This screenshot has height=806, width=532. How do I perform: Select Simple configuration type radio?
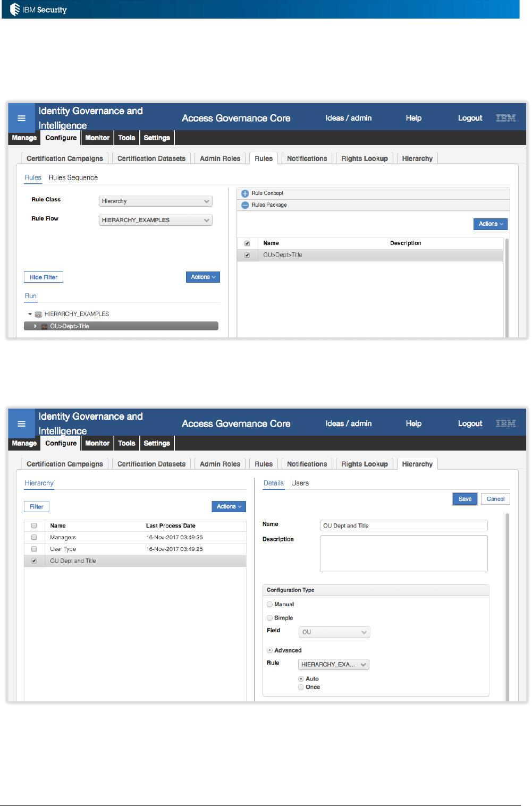tap(270, 618)
